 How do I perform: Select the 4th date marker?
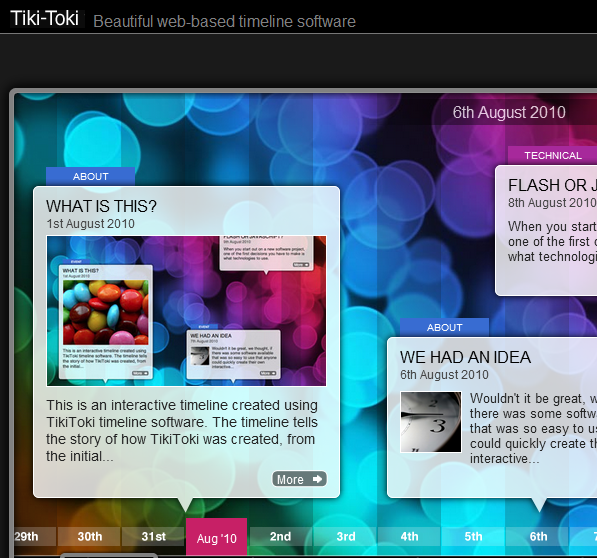coord(409,536)
